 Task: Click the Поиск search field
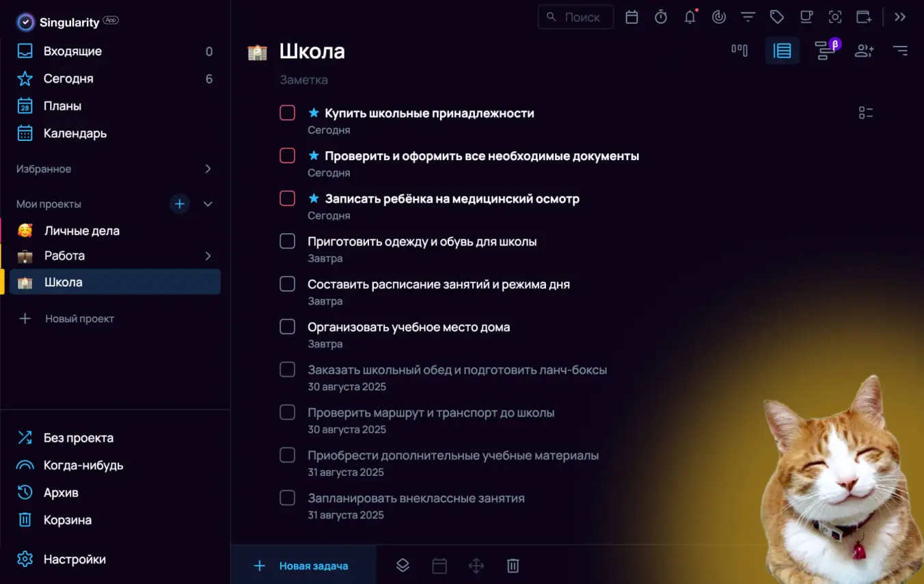[576, 17]
